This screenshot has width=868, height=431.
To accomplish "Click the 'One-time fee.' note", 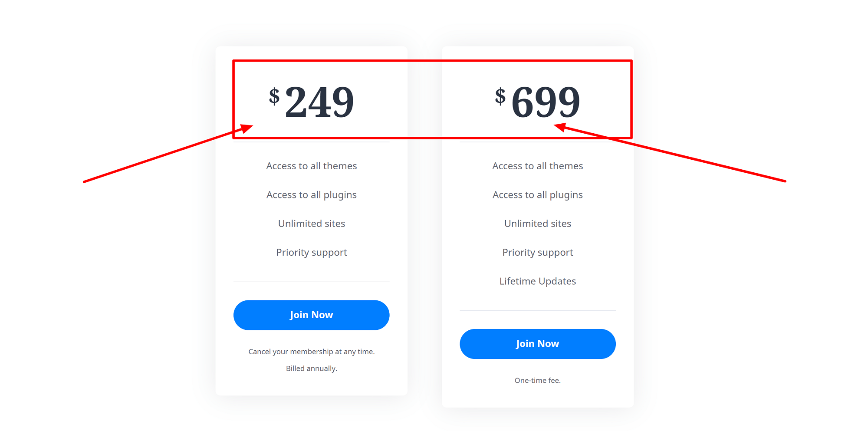I will pyautogui.click(x=537, y=381).
